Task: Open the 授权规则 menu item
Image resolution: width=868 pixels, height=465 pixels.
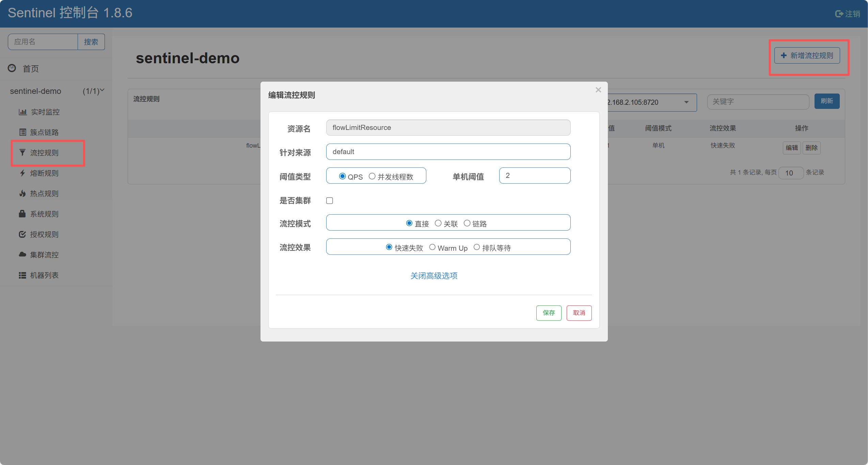Action: coord(44,234)
